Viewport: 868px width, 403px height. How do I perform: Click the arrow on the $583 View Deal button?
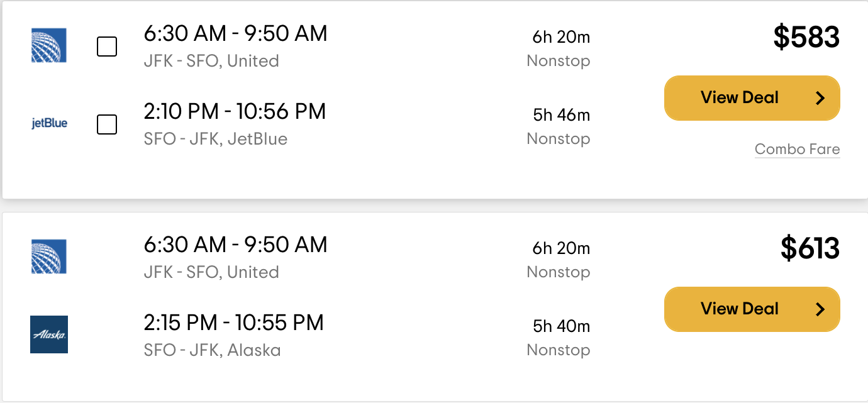point(820,98)
